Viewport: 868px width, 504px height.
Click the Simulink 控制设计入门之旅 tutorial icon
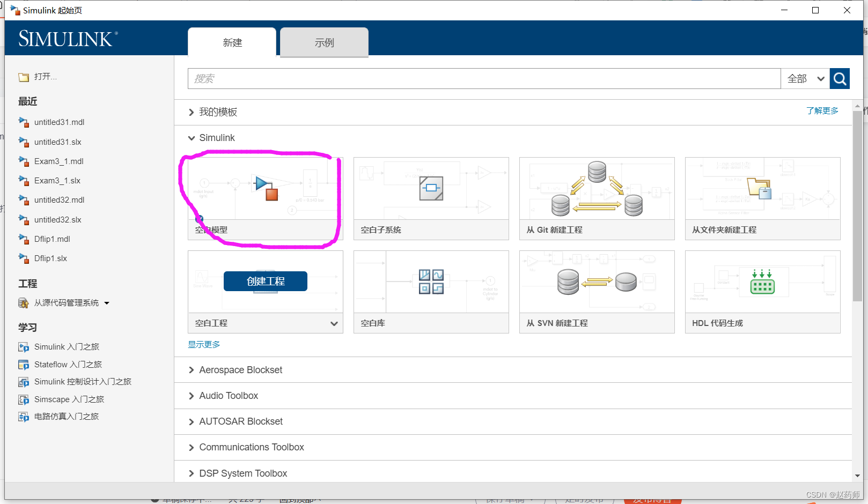click(24, 382)
